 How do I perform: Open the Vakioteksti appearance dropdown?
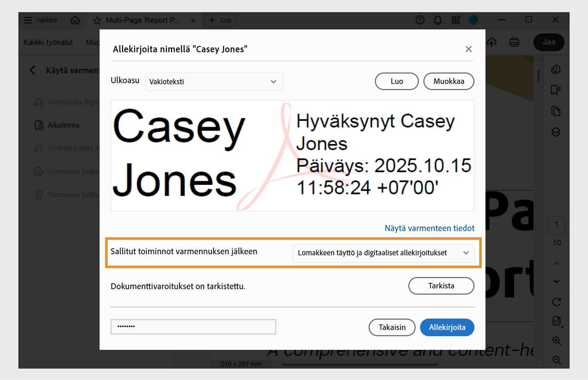click(214, 82)
